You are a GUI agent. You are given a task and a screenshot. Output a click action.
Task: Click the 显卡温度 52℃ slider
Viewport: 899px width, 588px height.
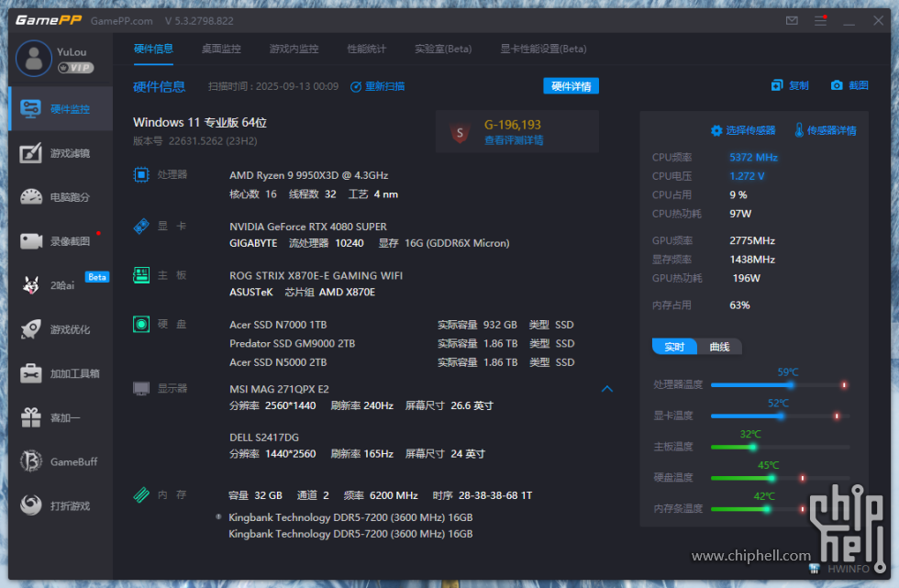pos(780,416)
